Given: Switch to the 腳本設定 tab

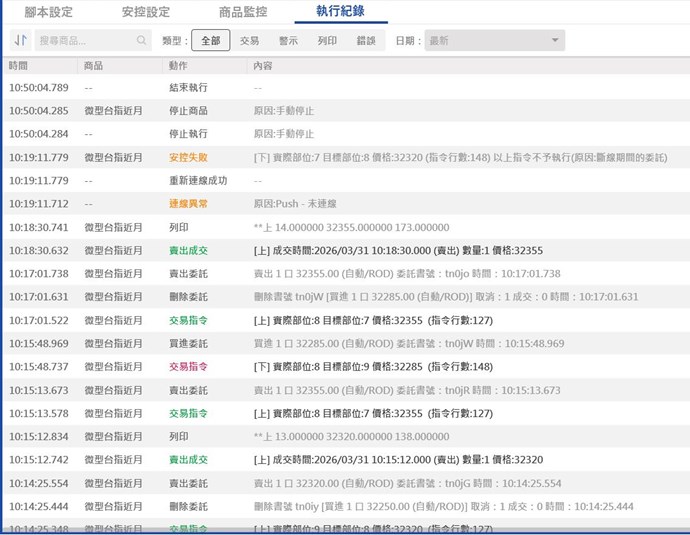Looking at the screenshot, I should [x=46, y=12].
